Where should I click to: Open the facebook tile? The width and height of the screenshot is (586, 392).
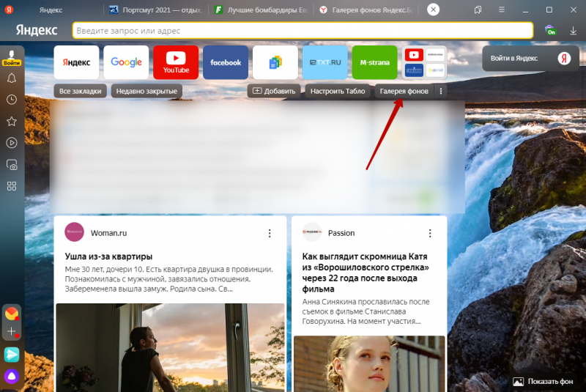coord(226,62)
